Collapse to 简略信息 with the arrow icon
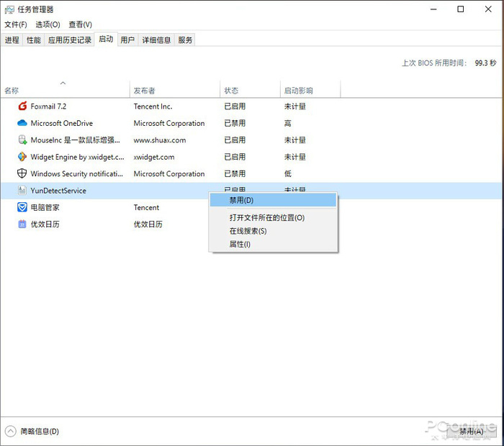Viewport: 504px width, 446px height. click(10, 431)
